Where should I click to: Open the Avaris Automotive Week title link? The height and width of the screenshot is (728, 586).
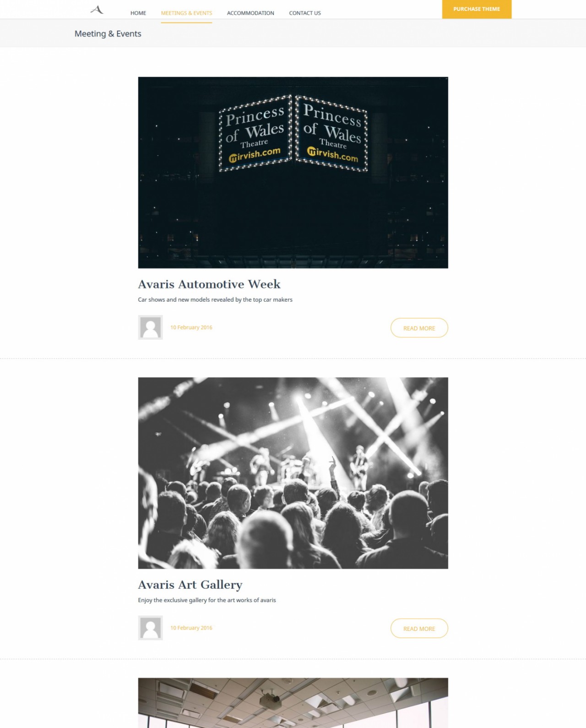209,284
